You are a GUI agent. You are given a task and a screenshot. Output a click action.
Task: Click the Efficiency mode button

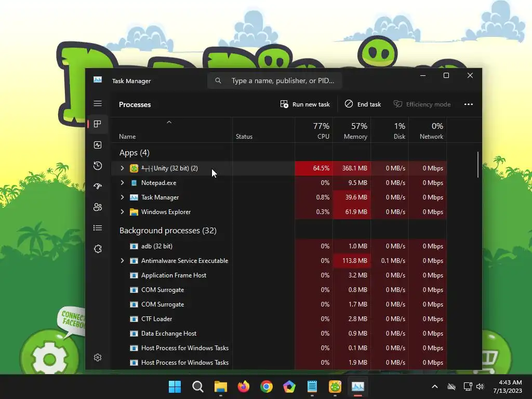pyautogui.click(x=422, y=104)
